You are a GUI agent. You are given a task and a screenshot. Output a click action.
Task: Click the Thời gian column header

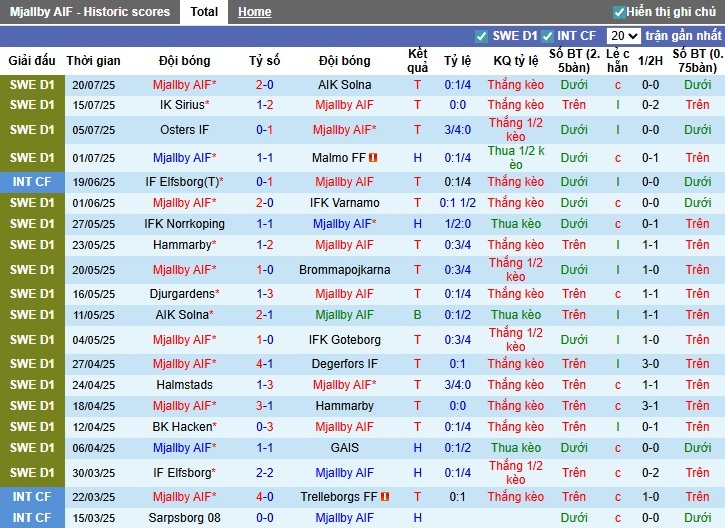(x=93, y=61)
